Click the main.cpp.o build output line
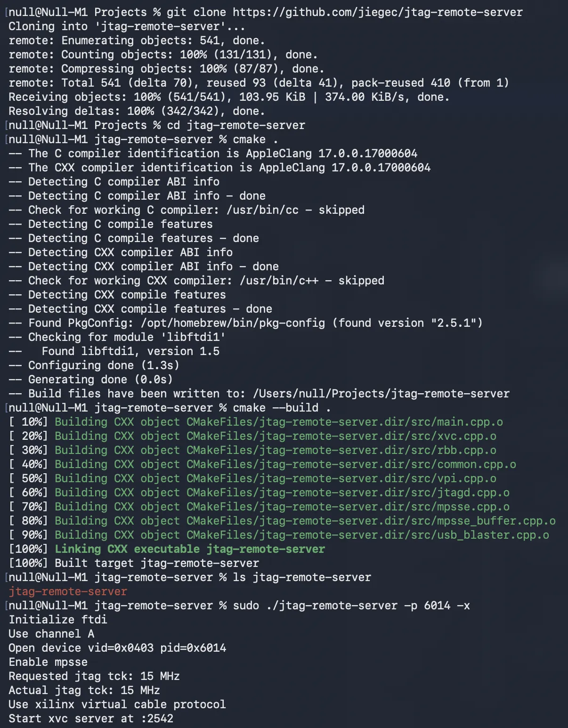The image size is (568, 728). coord(278,422)
